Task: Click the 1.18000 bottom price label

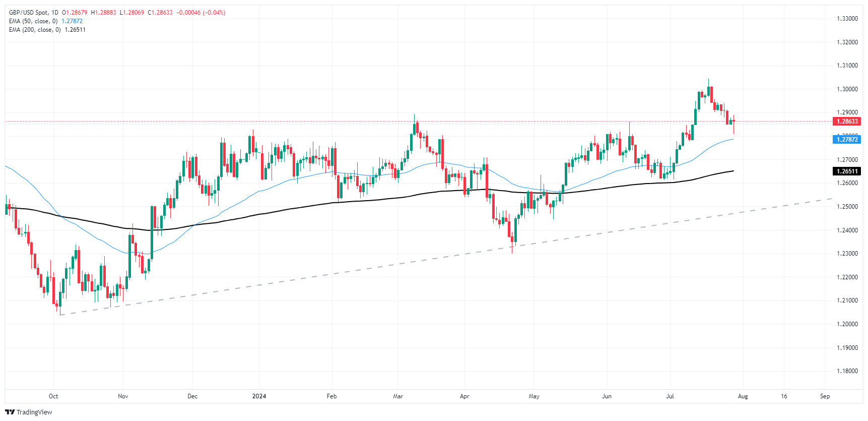Action: click(x=847, y=371)
